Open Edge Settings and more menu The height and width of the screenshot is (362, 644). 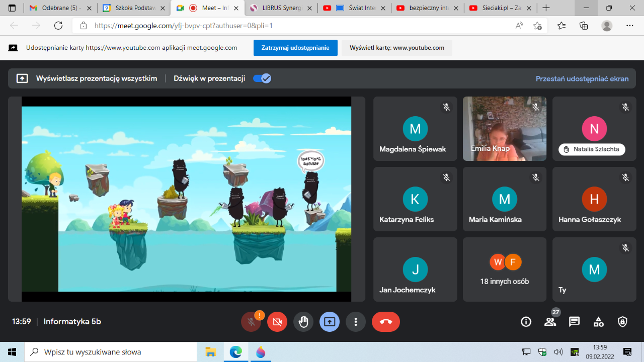click(x=630, y=26)
